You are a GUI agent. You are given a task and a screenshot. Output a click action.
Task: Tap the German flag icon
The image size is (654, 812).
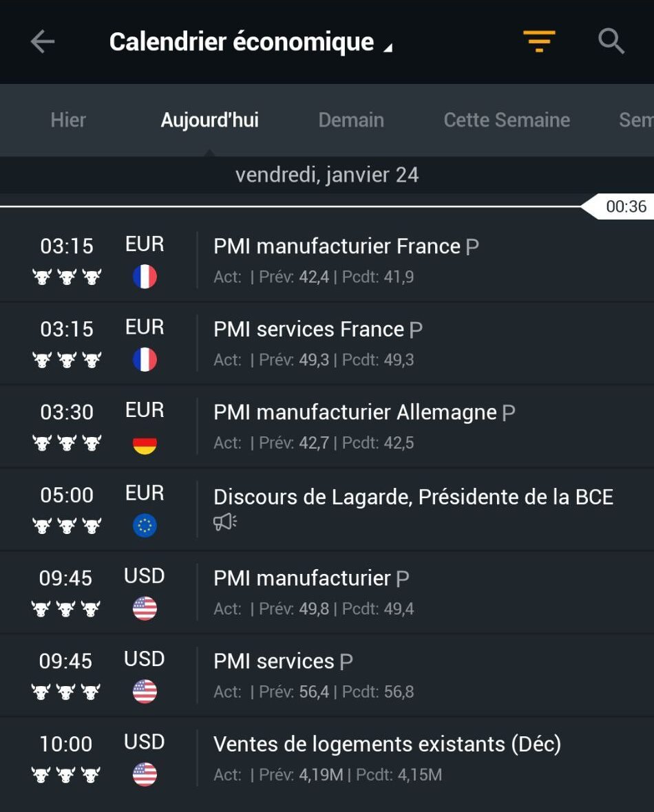[145, 442]
